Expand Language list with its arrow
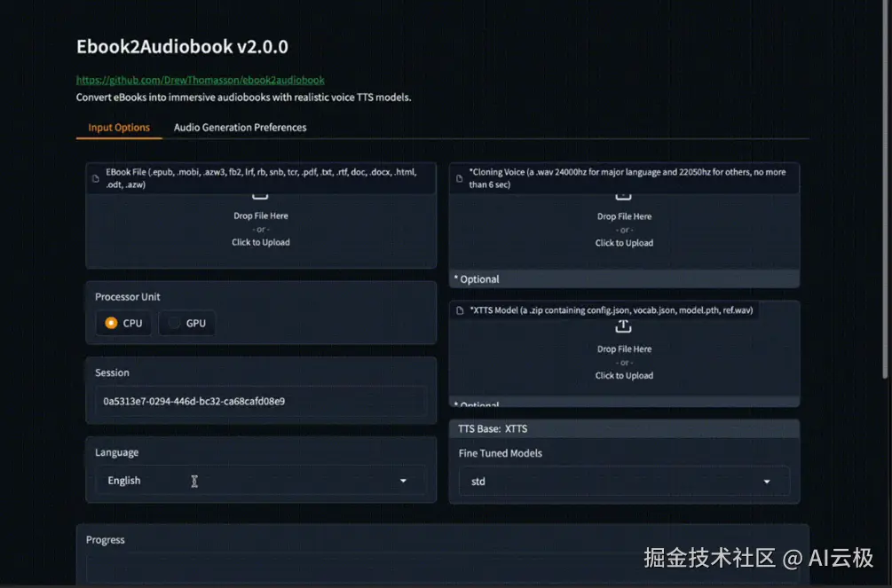Screen dimensions: 892x588 click(403, 481)
